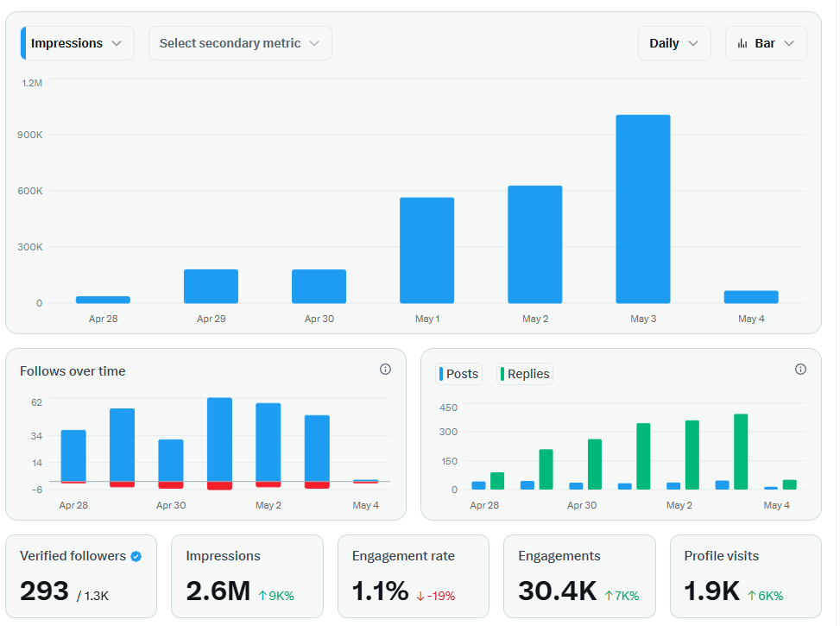Click the bar chart icon in the Bar selector
The width and height of the screenshot is (840, 626).
coord(742,43)
